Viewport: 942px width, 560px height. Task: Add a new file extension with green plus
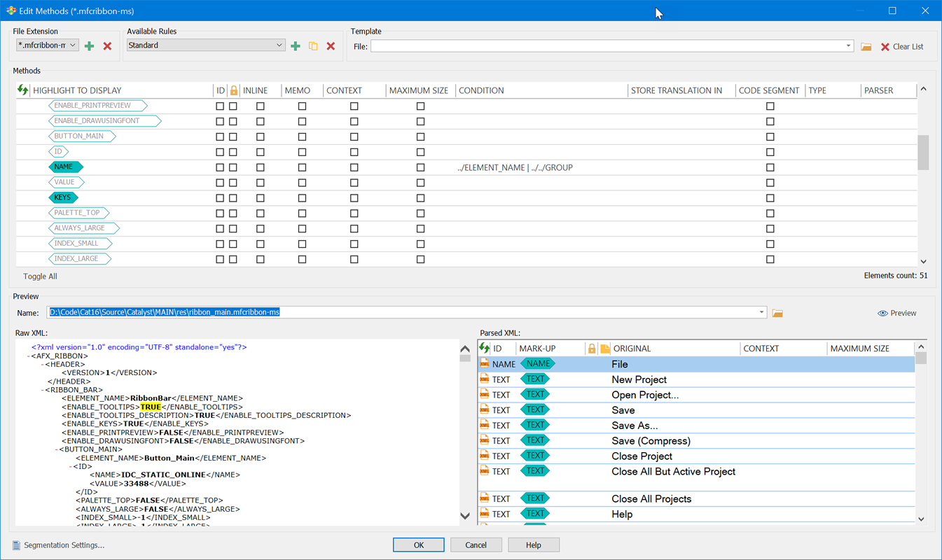click(x=89, y=46)
